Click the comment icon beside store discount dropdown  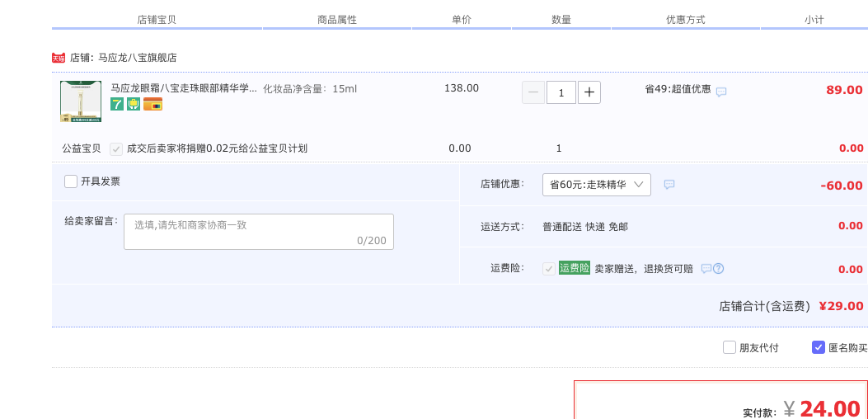point(669,185)
